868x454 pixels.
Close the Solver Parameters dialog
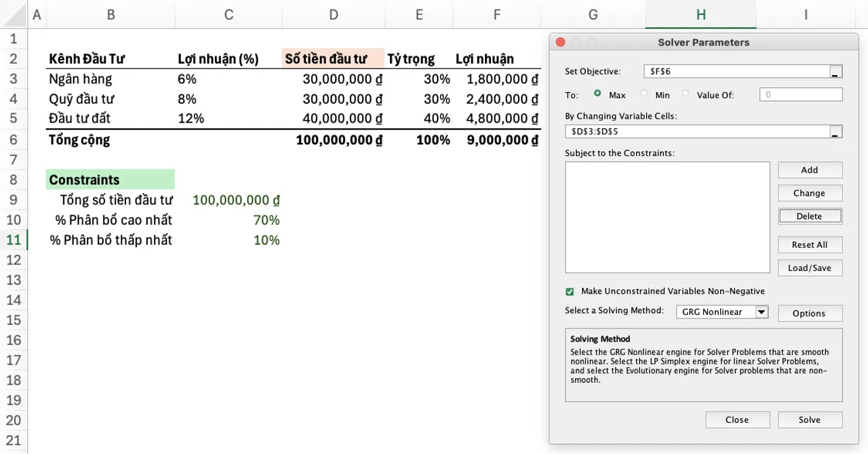point(737,419)
